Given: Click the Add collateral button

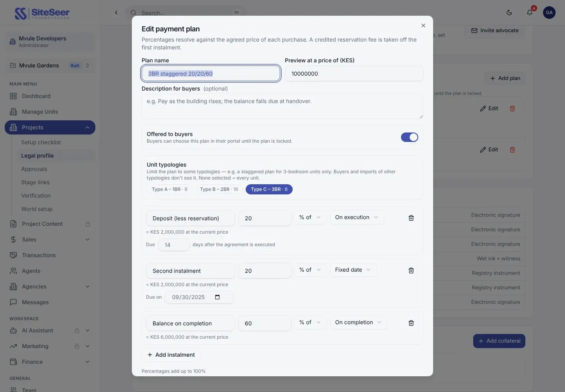Looking at the screenshot, I should coord(499,341).
